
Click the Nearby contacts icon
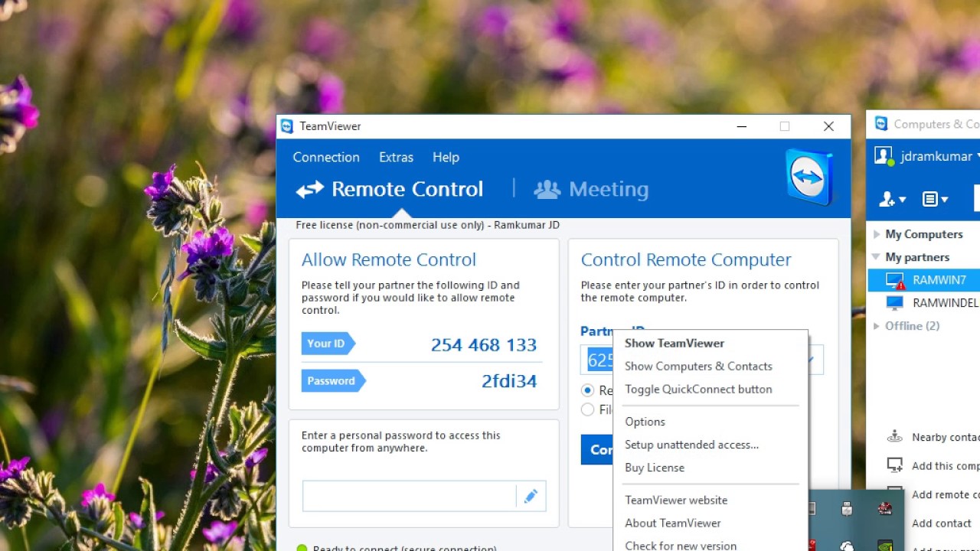click(894, 437)
